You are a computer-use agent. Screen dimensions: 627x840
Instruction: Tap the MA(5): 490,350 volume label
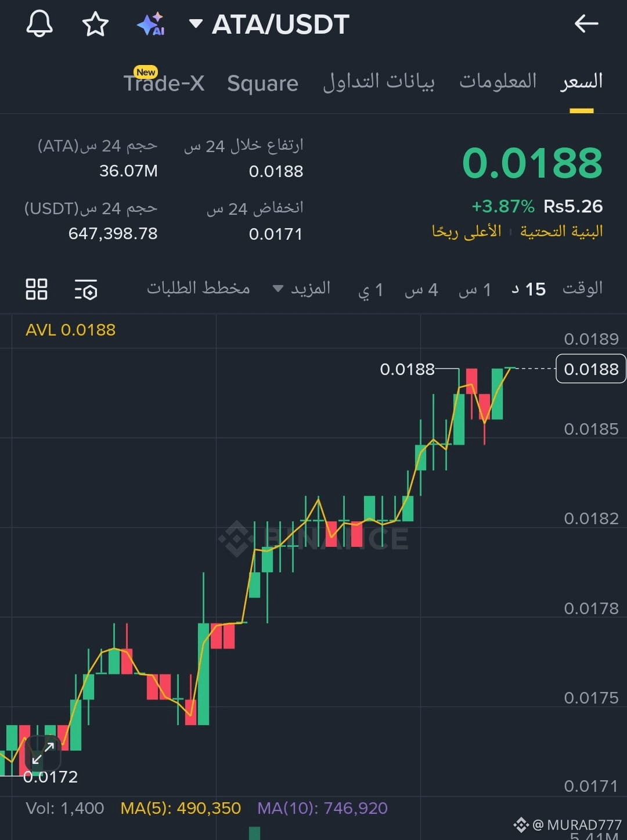click(x=181, y=808)
